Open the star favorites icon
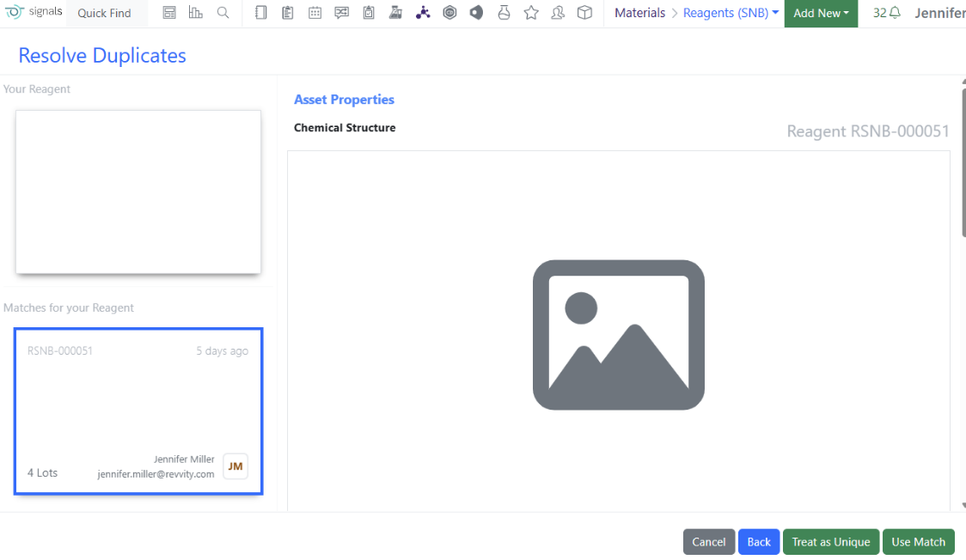The image size is (966, 560). tap(531, 13)
